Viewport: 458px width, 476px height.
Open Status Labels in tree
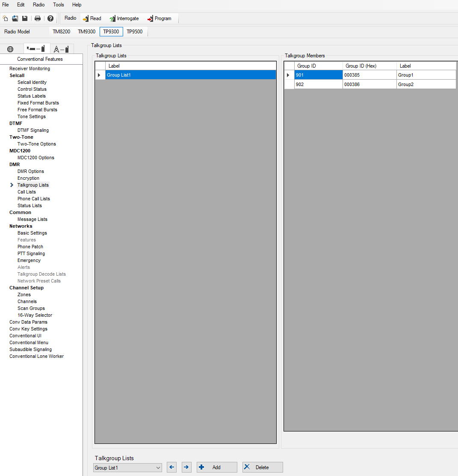[32, 96]
